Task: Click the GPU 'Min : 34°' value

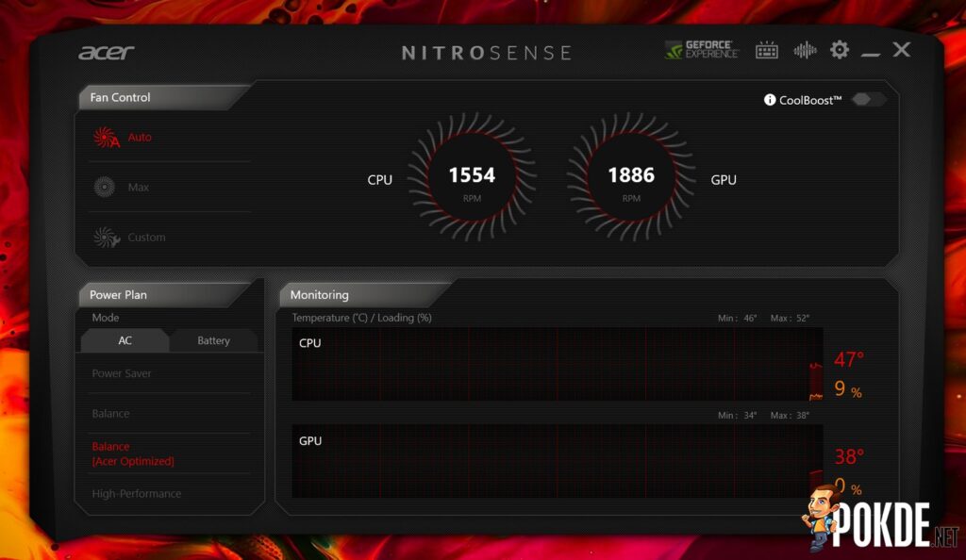Action: [x=738, y=416]
